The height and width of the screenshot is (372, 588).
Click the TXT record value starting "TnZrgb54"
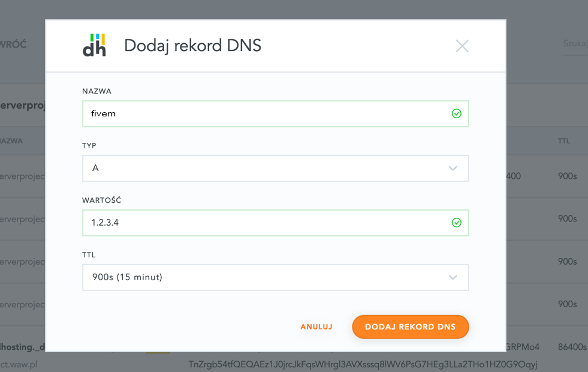point(363,364)
